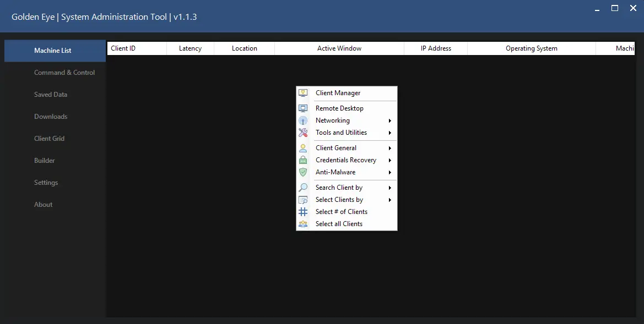Expand the Networking submenu arrow
The height and width of the screenshot is (324, 644).
click(390, 120)
